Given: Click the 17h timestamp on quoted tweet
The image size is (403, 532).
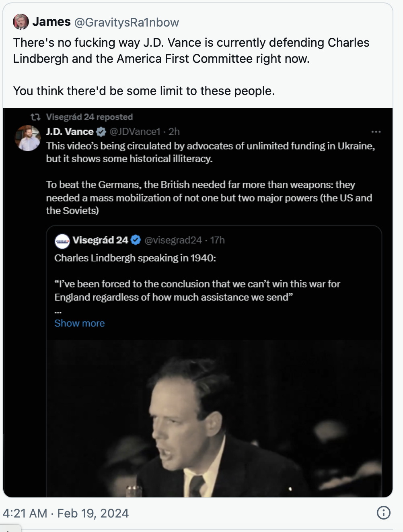Looking at the screenshot, I should tap(218, 240).
